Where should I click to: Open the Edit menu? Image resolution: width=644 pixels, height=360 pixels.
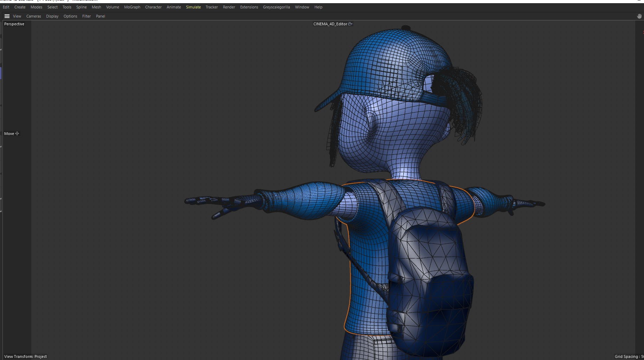(x=6, y=7)
